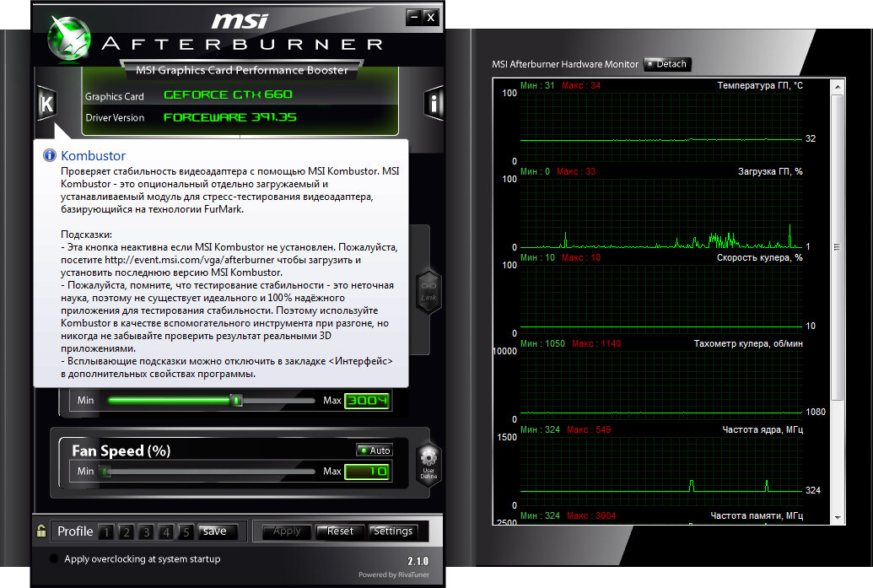
Task: Click the Fan Speed slider handle
Action: pos(105,472)
